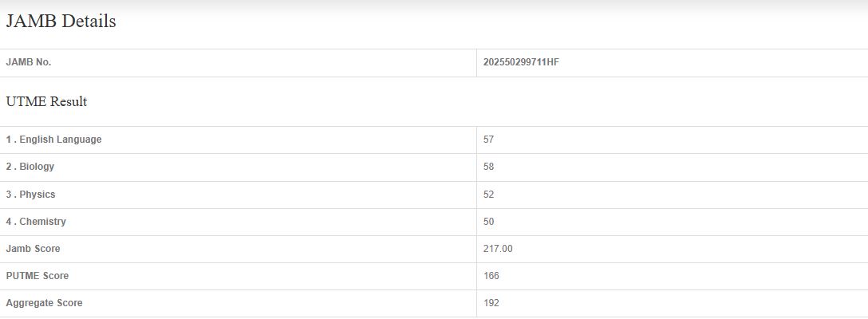Select the Jamb Score value 217.00

click(x=498, y=249)
